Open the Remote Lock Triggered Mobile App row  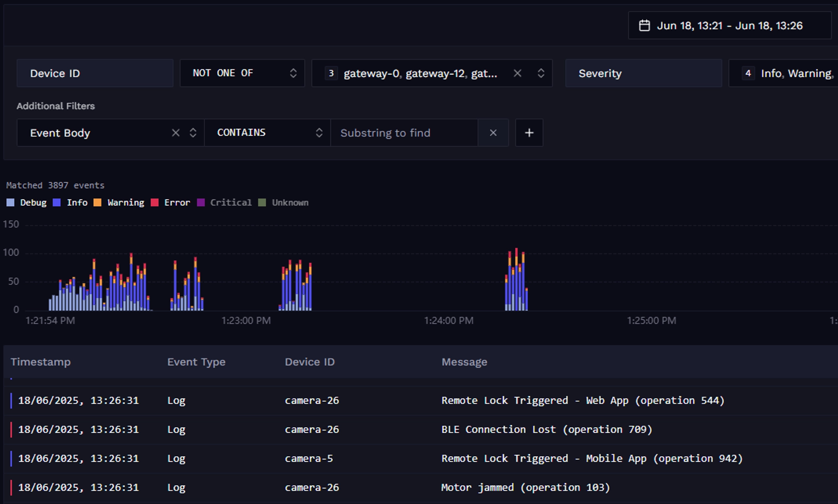[421, 459]
